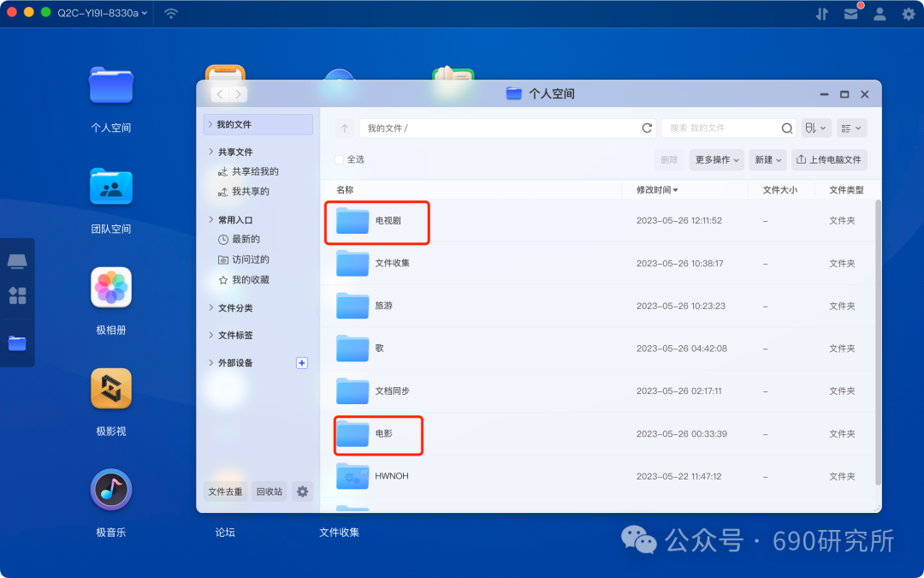The height and width of the screenshot is (578, 924).
Task: Open 新建 dropdown
Action: pos(767,160)
